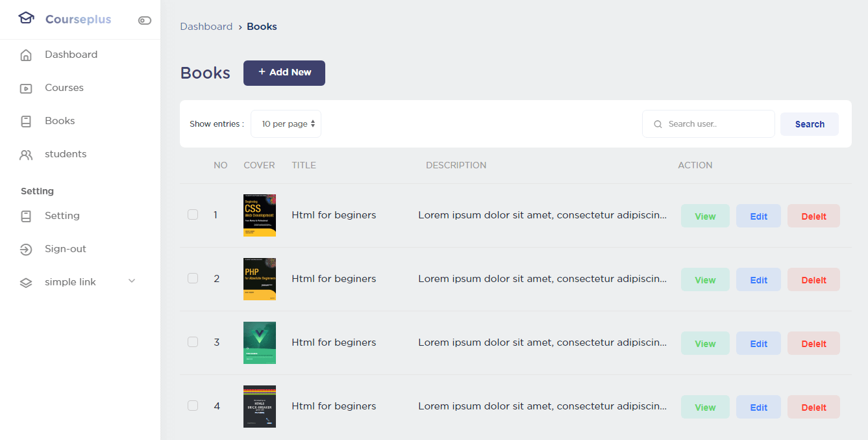Image resolution: width=868 pixels, height=440 pixels.
Task: Click the simple link layers icon
Action: (x=26, y=283)
